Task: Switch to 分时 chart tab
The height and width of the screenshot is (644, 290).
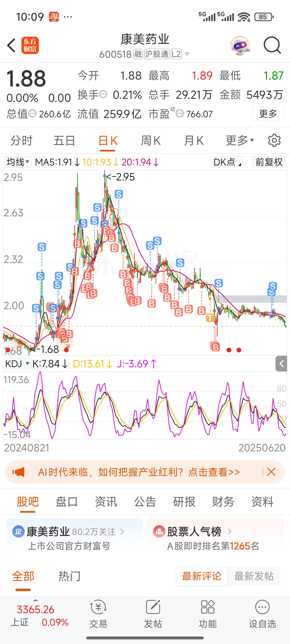Action: click(22, 141)
